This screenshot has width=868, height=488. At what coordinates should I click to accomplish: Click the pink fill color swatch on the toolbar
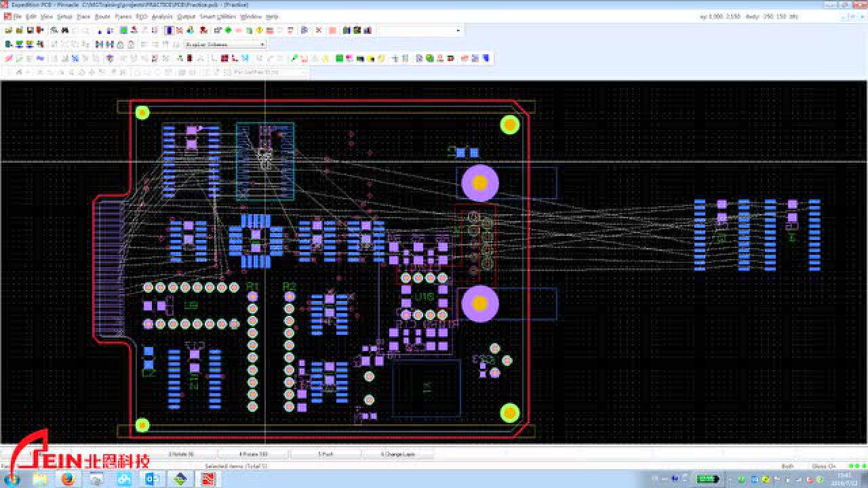(332, 30)
